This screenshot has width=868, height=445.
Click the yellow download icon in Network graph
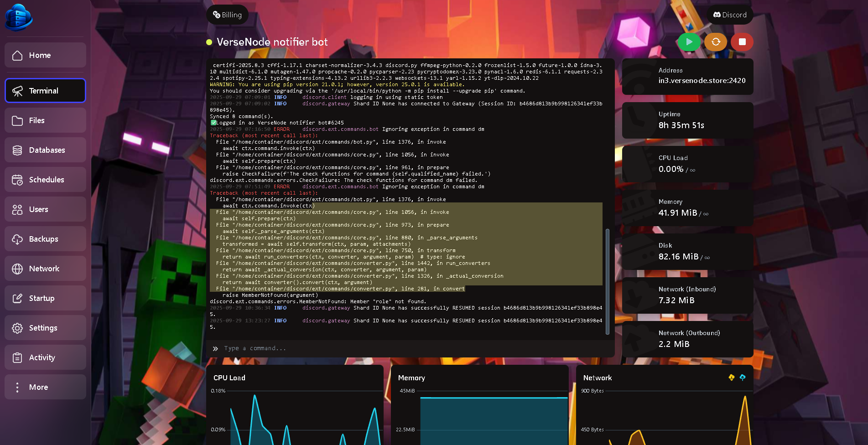pos(731,378)
